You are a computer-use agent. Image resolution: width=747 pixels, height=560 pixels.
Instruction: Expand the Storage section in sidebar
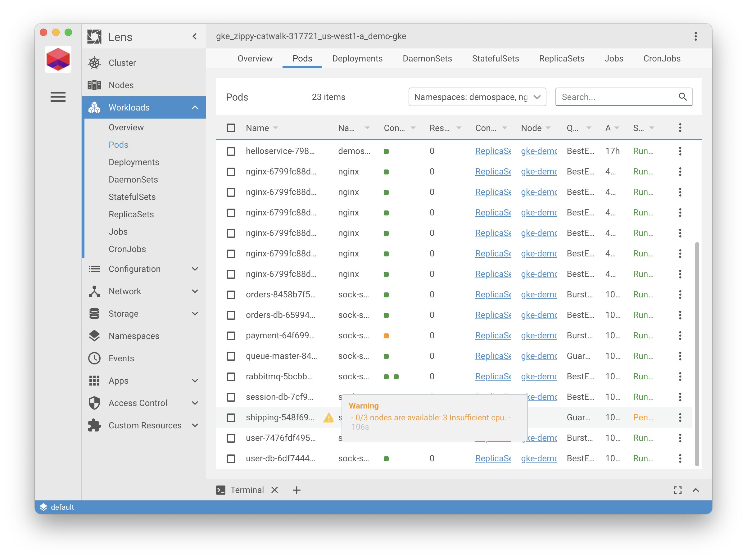[x=123, y=314]
